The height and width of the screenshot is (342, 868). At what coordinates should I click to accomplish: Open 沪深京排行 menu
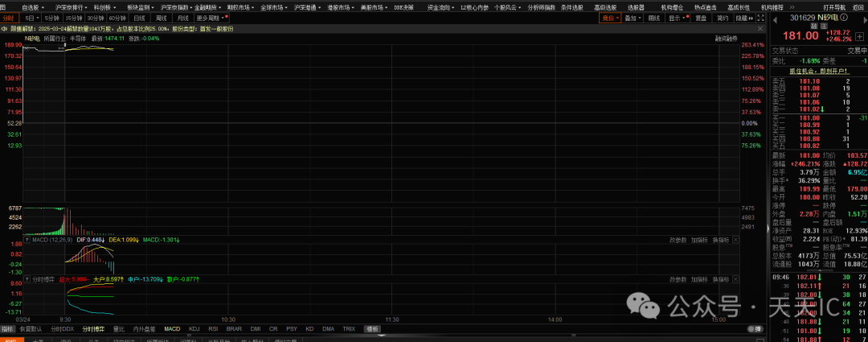pyautogui.click(x=70, y=8)
